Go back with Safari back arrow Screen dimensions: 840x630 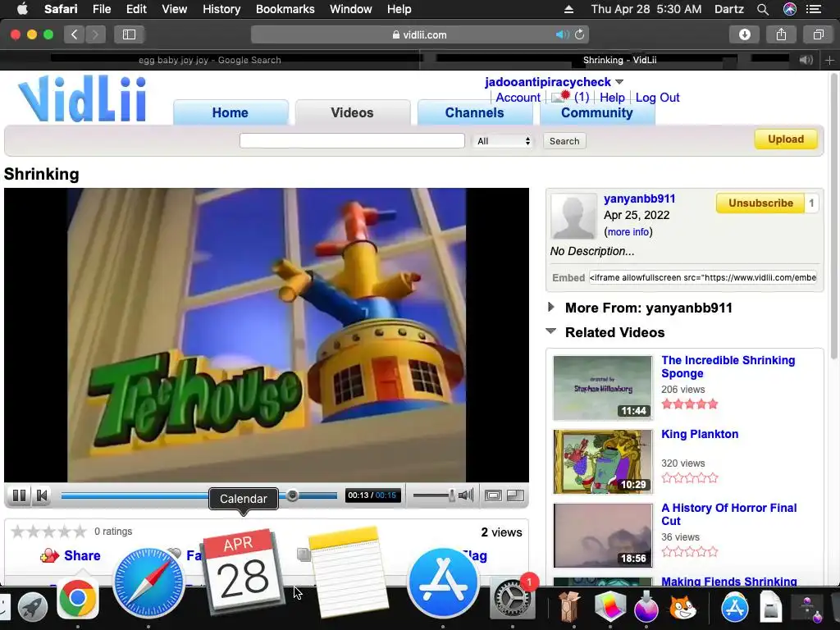point(75,34)
